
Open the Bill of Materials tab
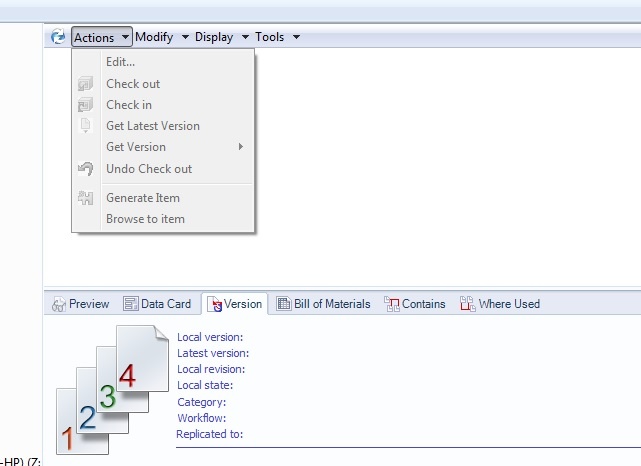(x=323, y=304)
